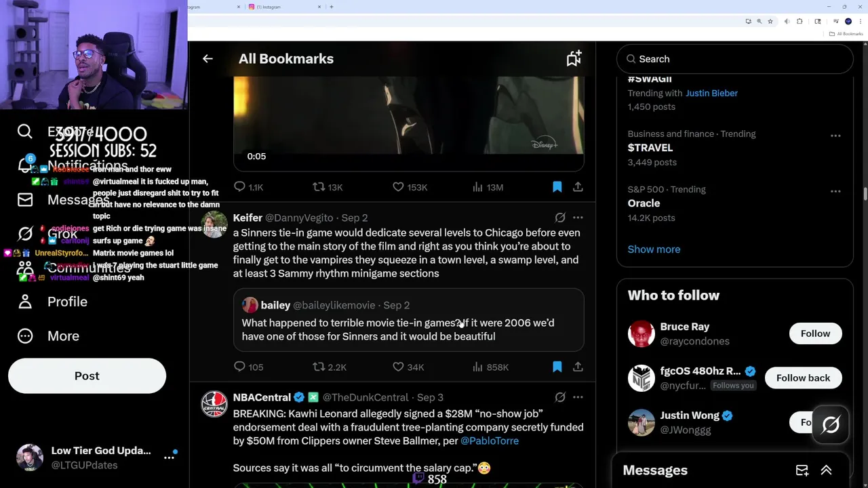Open more options for Oracle trend
Screen dimensions: 868x488
pyautogui.click(x=835, y=191)
